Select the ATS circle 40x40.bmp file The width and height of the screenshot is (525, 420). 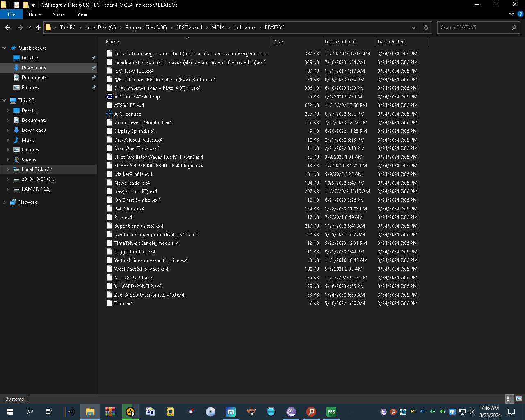click(x=137, y=97)
